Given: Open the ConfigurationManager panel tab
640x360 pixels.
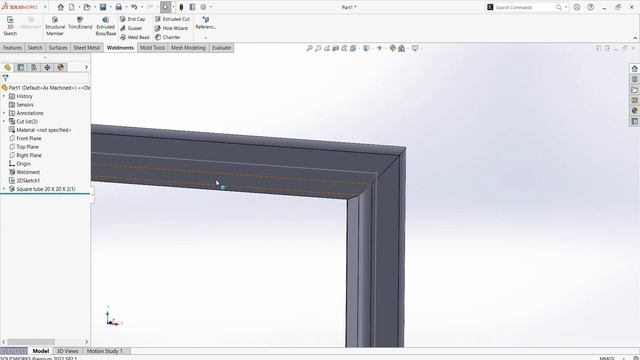Looking at the screenshot, I should point(34,67).
